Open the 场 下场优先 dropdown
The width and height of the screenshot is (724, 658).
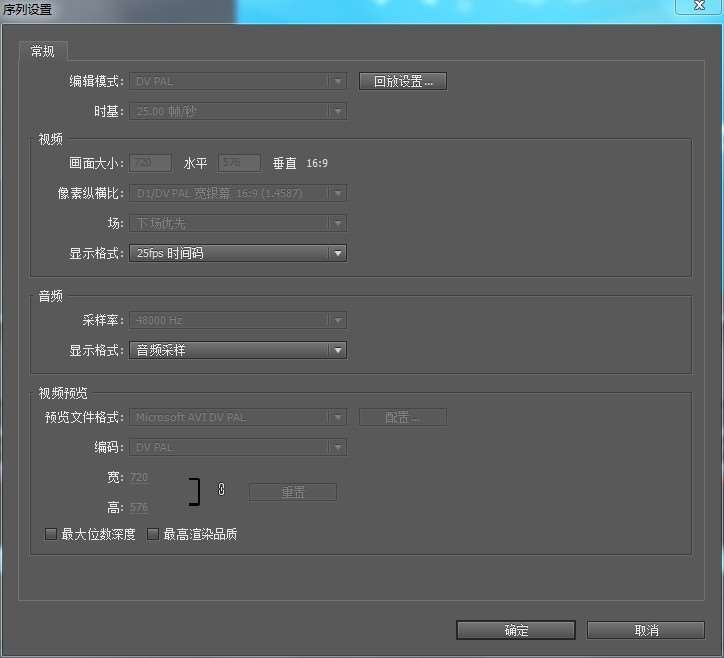tap(238, 223)
